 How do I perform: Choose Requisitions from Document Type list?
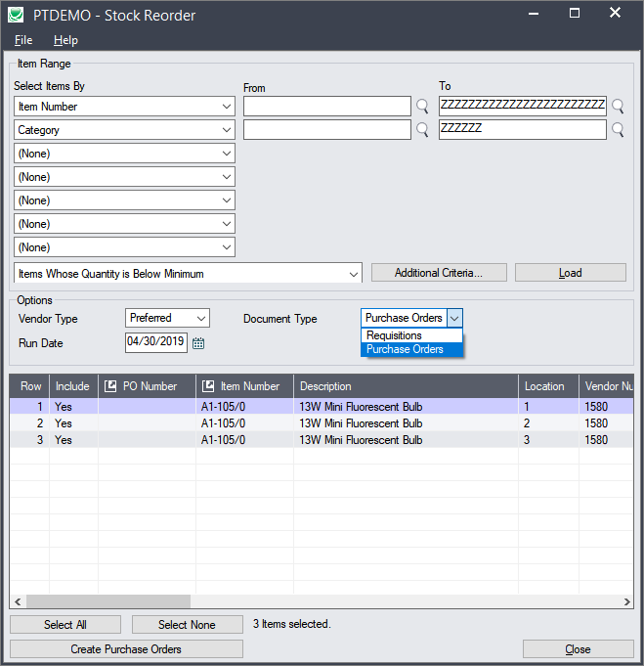click(395, 335)
